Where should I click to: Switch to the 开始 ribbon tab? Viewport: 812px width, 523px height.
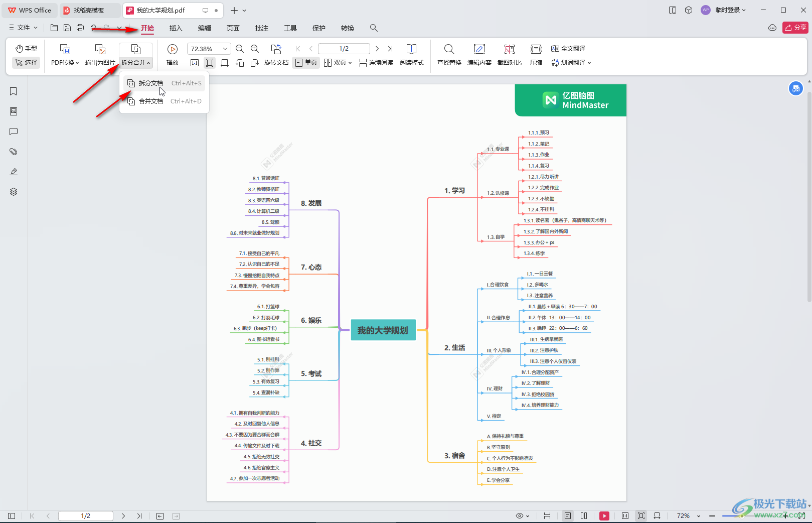pyautogui.click(x=147, y=28)
